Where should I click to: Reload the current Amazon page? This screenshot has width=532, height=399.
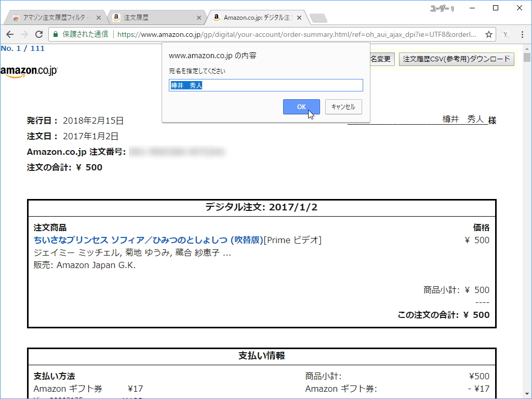click(x=39, y=34)
